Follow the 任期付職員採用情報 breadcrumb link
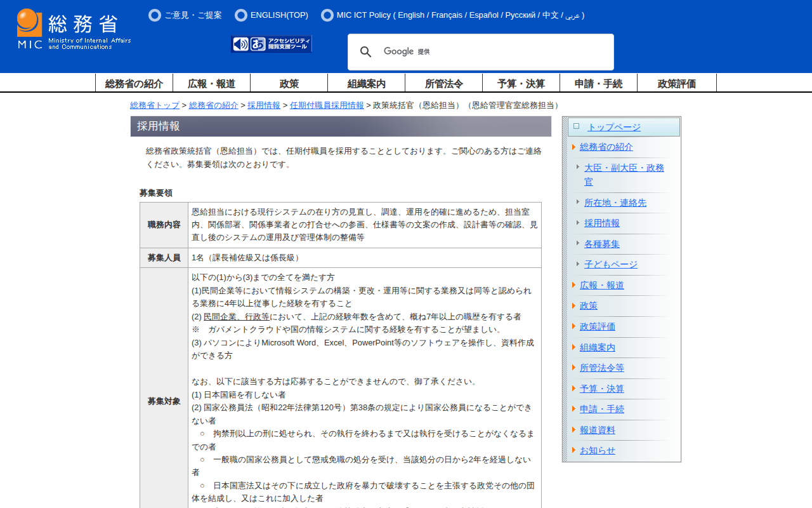The image size is (812, 508). [x=327, y=105]
